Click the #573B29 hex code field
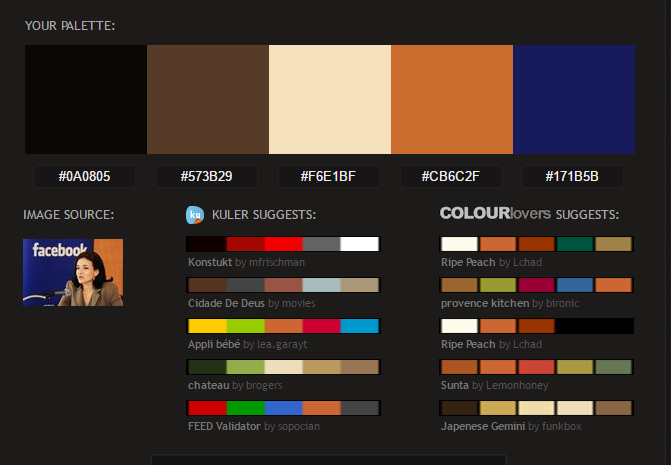The width and height of the screenshot is (671, 465). coord(207,176)
